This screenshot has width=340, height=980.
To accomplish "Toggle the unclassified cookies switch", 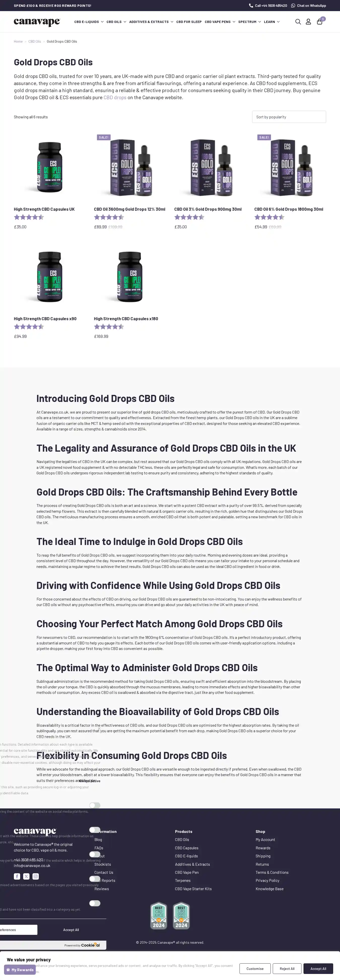I will (x=95, y=903).
